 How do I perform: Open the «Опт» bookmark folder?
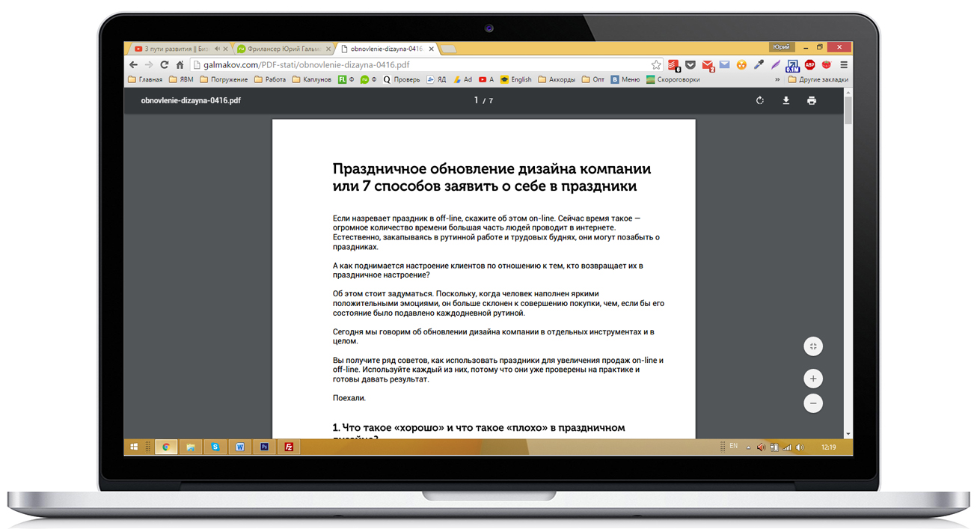pyautogui.click(x=593, y=79)
